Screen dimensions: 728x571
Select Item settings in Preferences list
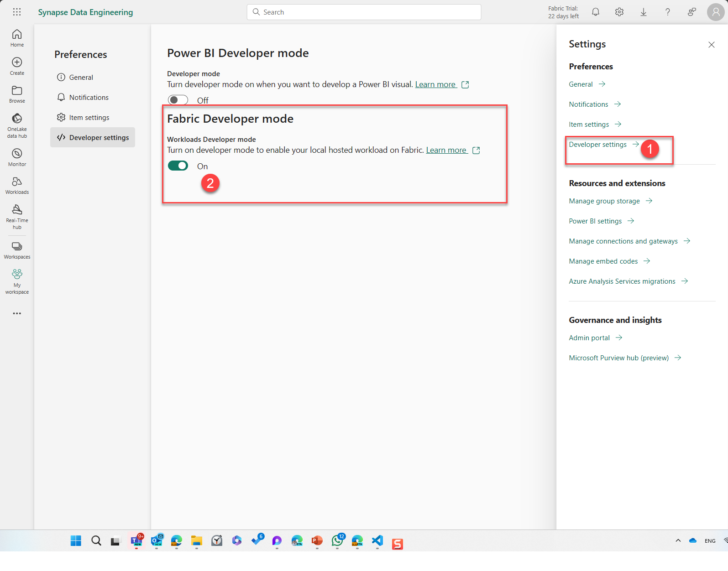[93, 118]
